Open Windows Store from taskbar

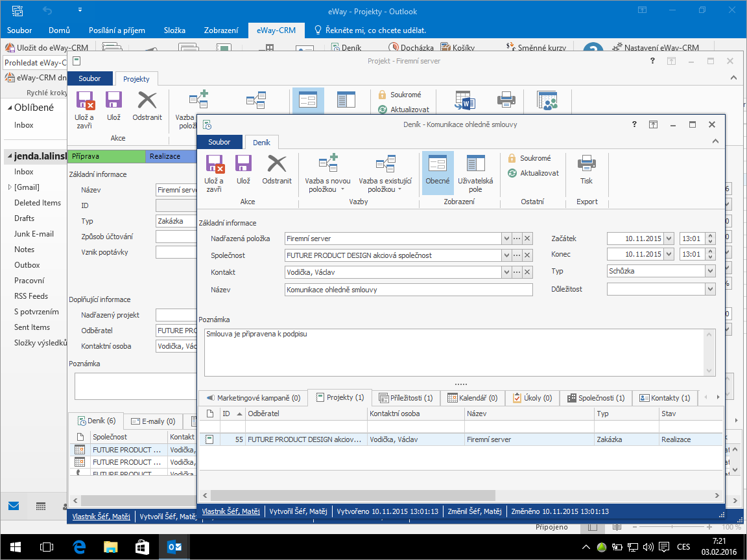(x=142, y=546)
